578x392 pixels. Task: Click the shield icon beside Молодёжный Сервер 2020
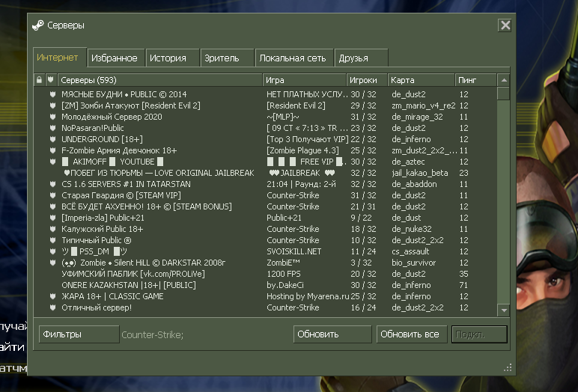tap(52, 117)
